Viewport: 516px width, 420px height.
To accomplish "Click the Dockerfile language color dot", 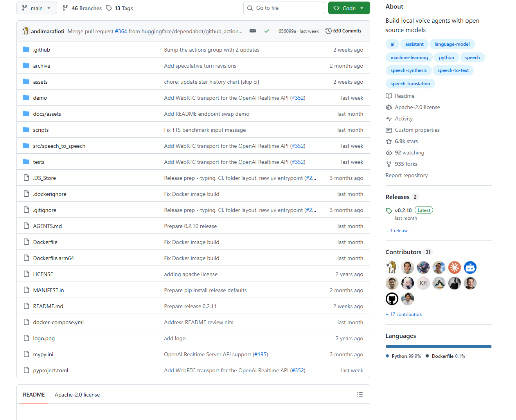I will [x=427, y=356].
